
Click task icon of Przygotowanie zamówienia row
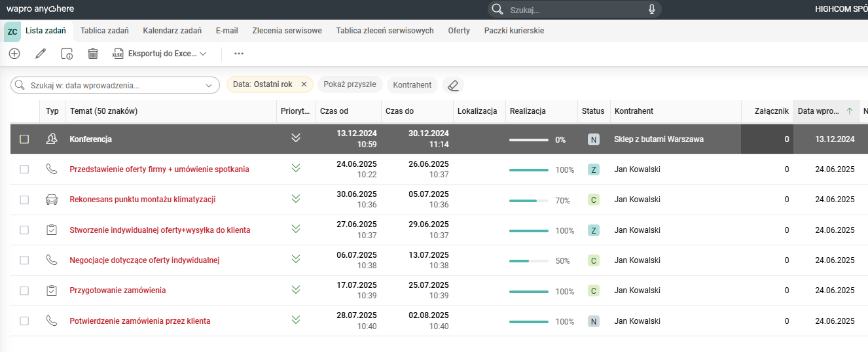(52, 290)
